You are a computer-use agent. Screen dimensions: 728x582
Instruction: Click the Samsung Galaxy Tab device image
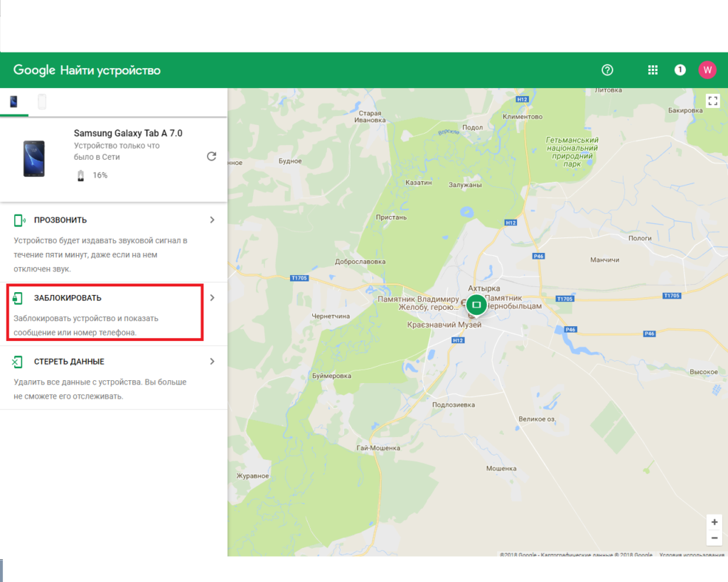(x=34, y=158)
